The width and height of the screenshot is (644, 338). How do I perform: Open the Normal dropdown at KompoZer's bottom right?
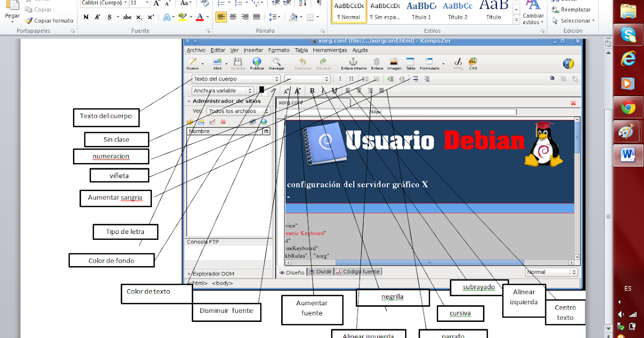pos(552,272)
